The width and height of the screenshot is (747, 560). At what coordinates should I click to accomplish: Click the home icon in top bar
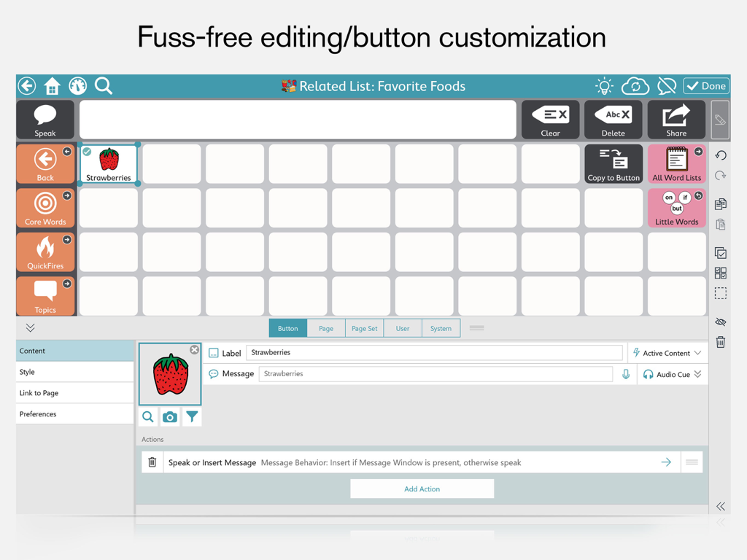tap(52, 86)
